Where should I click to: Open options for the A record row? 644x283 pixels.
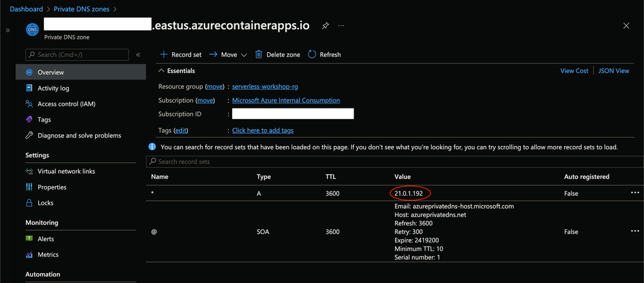point(635,193)
